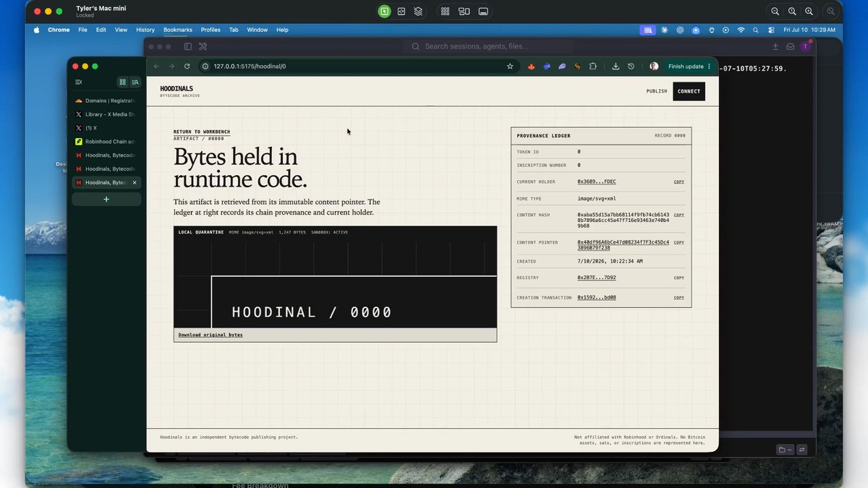
Task: Click the menu bar clock Fri Jul 10
Action: tap(809, 30)
